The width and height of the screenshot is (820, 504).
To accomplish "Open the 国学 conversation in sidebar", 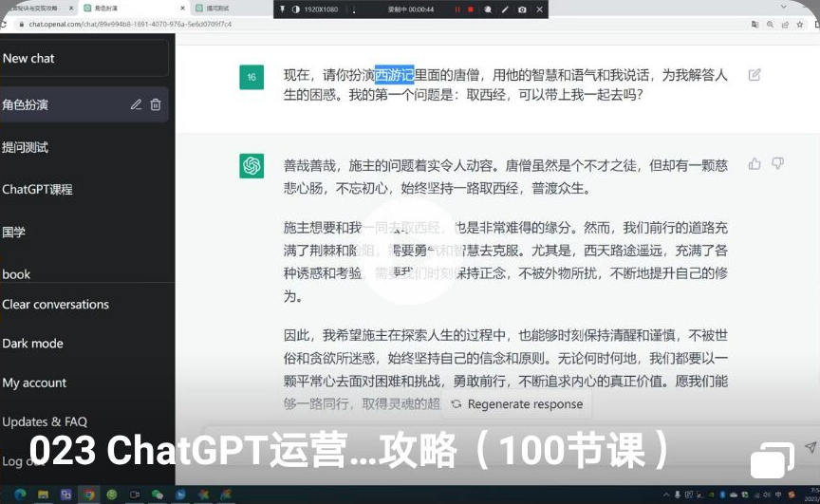I will [x=13, y=232].
